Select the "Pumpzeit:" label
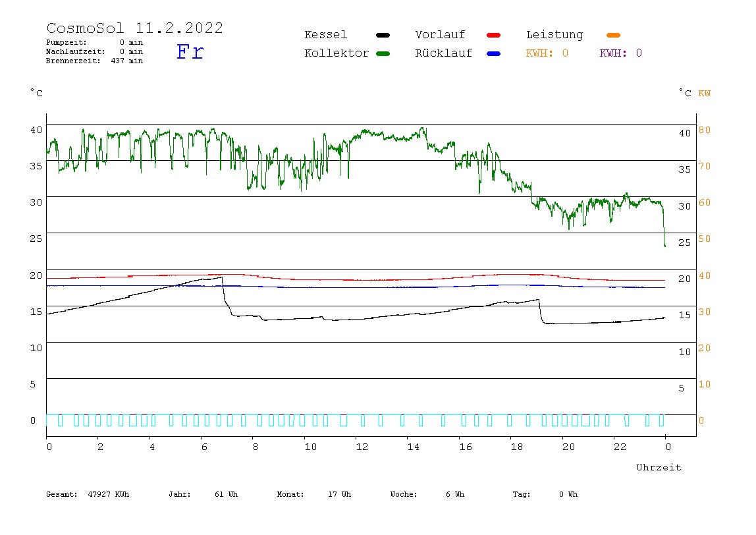Viewport: 756px width, 535px height. [x=67, y=42]
